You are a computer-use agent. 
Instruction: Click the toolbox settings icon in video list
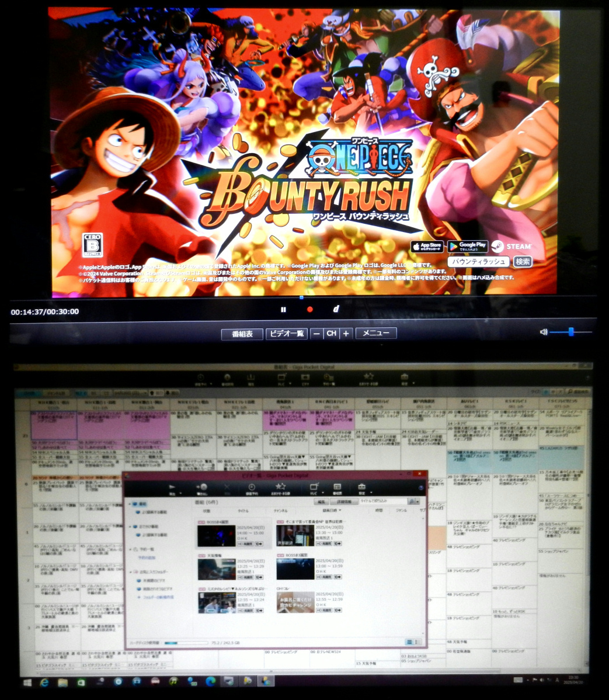(361, 487)
